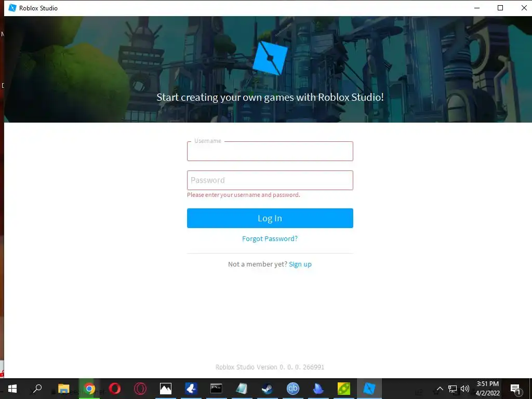Switch to the Command Prompt taskbar icon
The width and height of the screenshot is (532, 399).
pyautogui.click(x=216, y=389)
